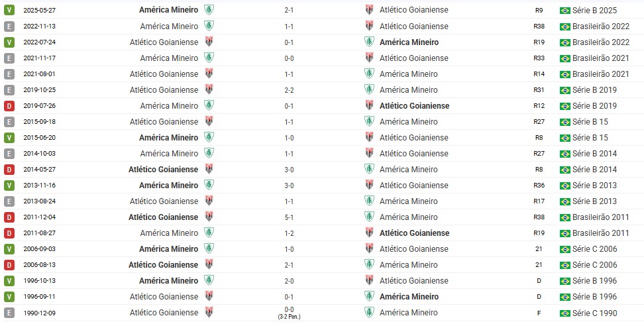The width and height of the screenshot is (644, 324).
Task: Open the 5-1 score from 2011-12-04
Action: pos(289,217)
